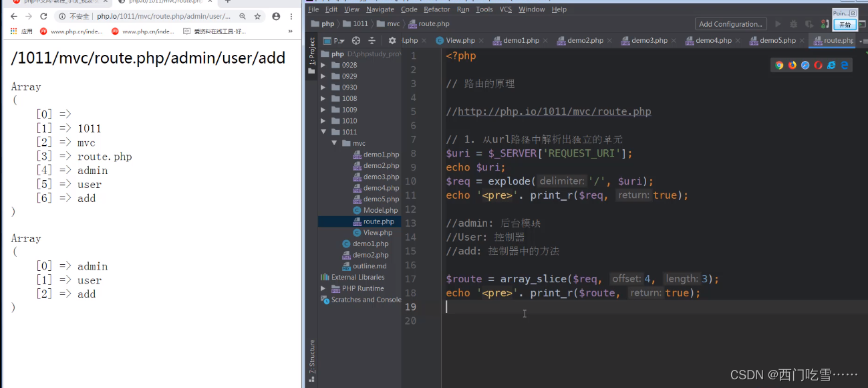Select External Libraries in the project tree
The height and width of the screenshot is (388, 868).
pos(353,277)
